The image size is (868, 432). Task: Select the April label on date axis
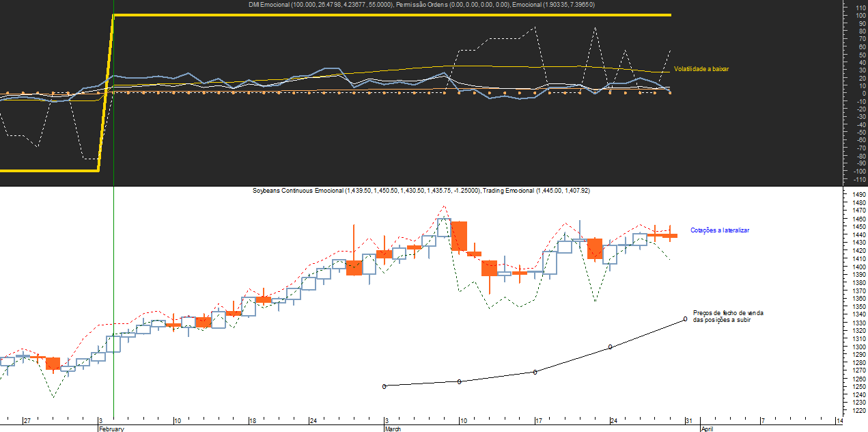point(708,429)
